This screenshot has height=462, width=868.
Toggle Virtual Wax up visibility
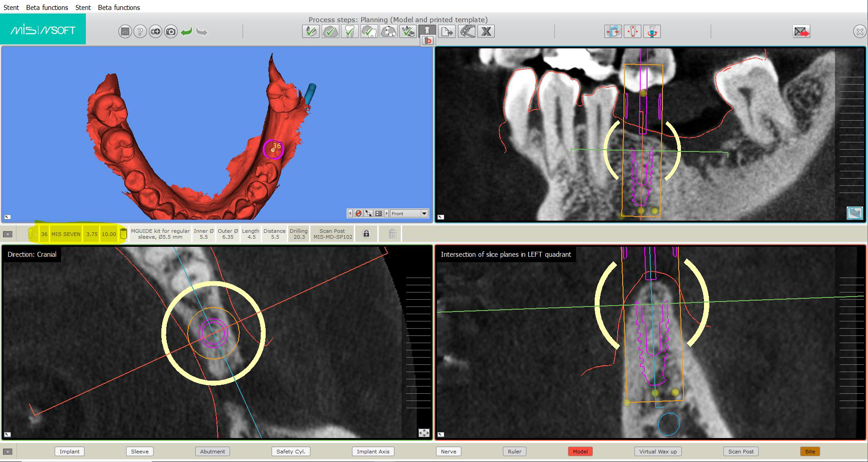(658, 452)
